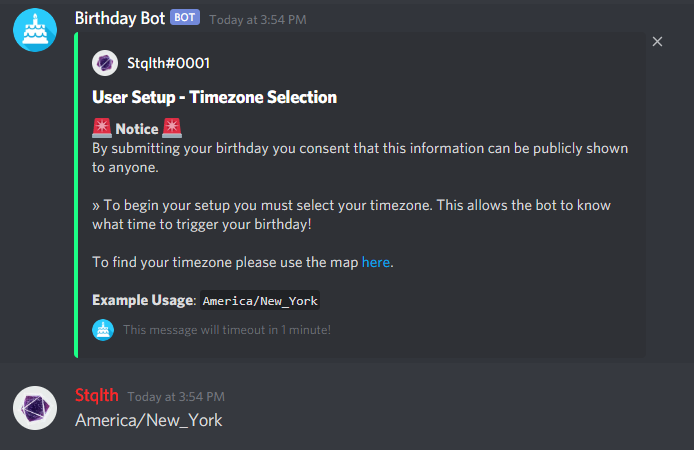Open Stqlth's profile via their avatar
The width and height of the screenshot is (694, 450).
33,407
